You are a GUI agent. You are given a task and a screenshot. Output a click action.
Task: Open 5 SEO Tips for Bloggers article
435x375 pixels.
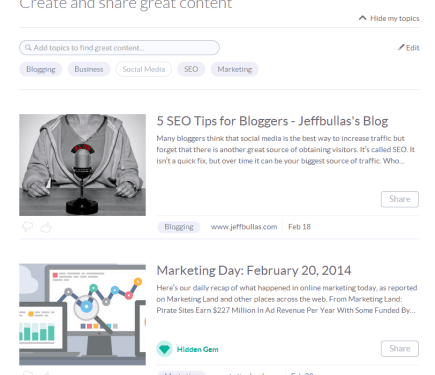click(272, 121)
